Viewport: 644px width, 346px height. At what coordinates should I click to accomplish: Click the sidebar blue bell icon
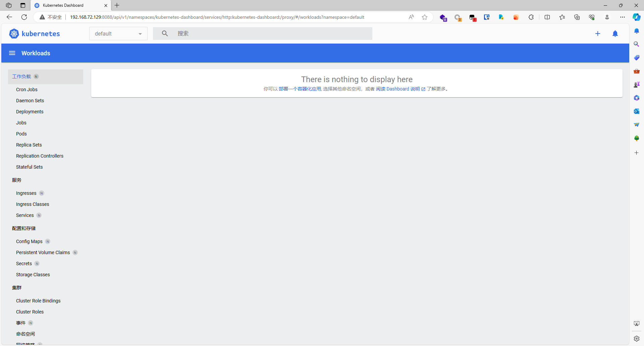click(636, 31)
